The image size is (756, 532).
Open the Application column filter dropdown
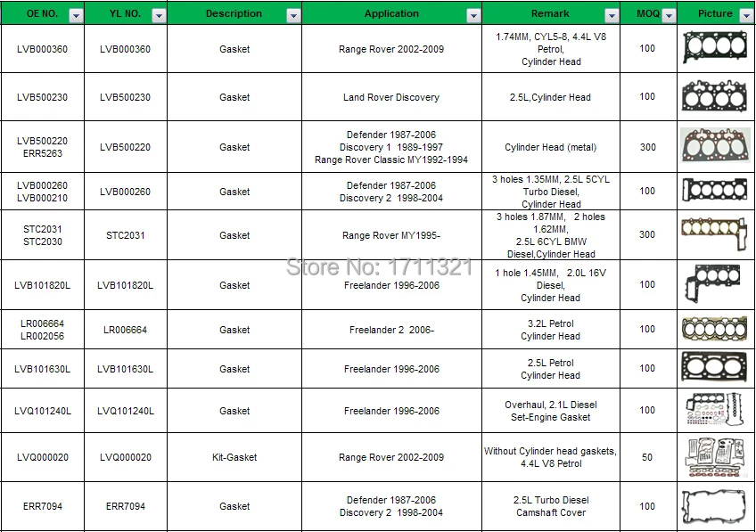(473, 16)
